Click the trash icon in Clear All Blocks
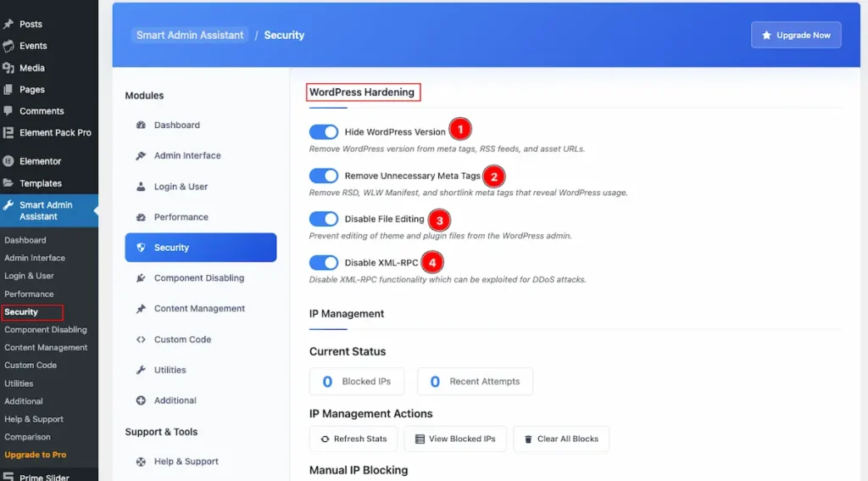This screenshot has width=868, height=481. pyautogui.click(x=528, y=439)
